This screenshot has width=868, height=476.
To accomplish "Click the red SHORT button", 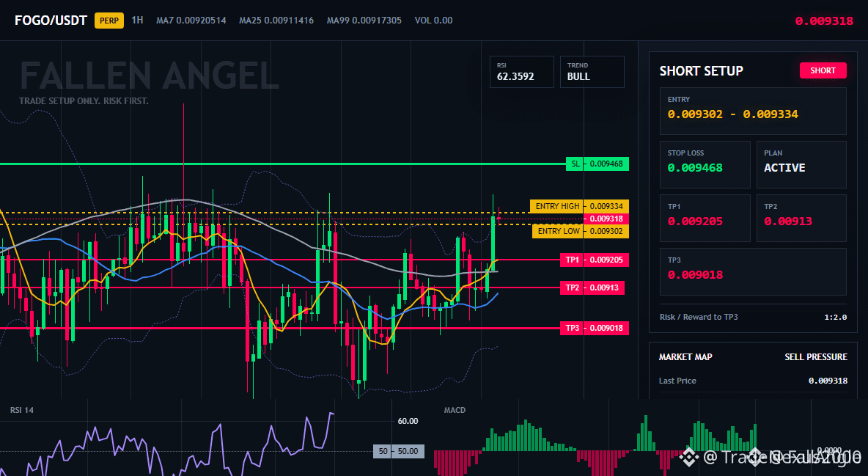I will (823, 70).
